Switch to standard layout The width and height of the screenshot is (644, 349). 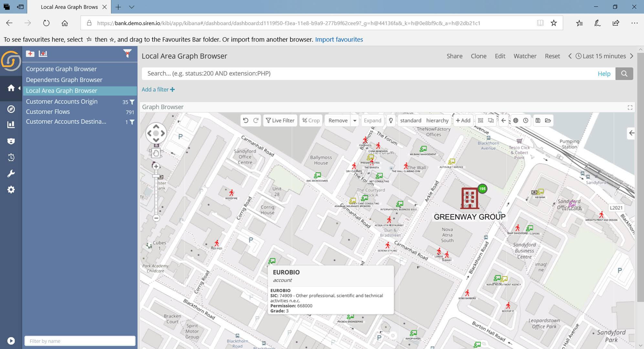point(411,121)
